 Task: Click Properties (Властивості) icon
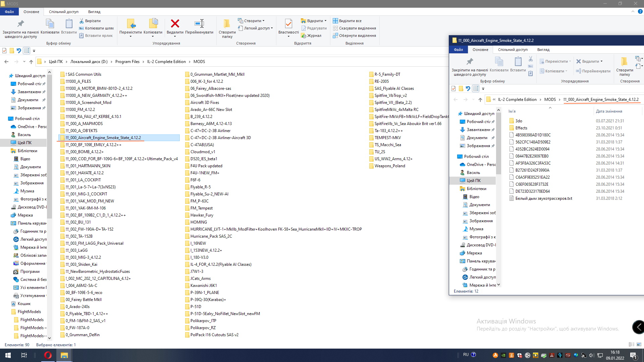[x=288, y=24]
